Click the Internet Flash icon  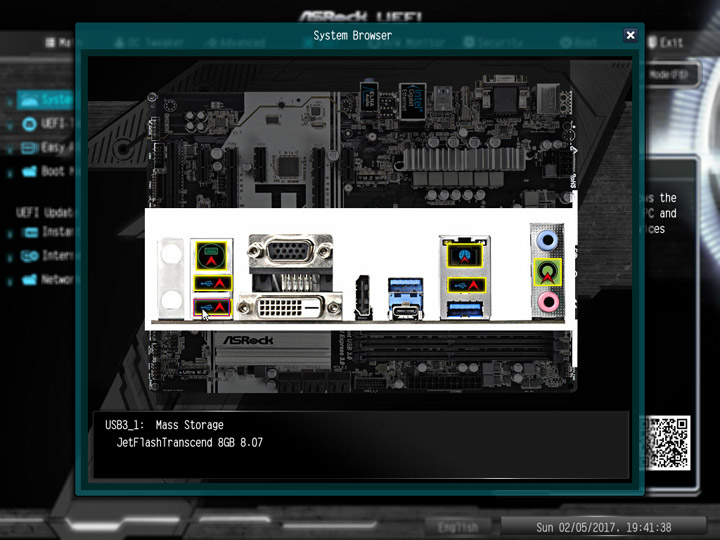pyautogui.click(x=30, y=256)
